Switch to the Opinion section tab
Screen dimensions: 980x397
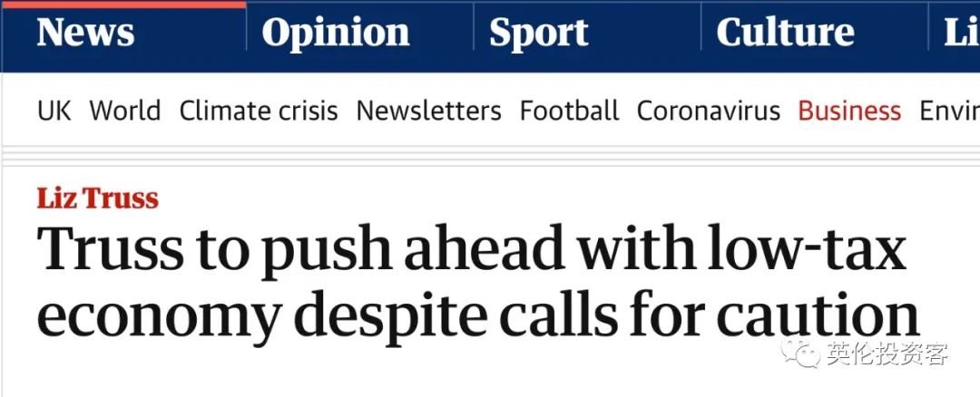335,34
